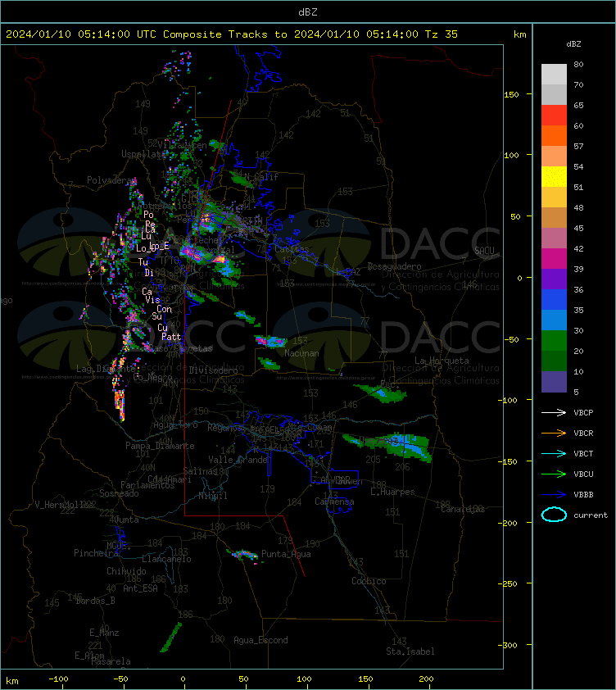Click the 'Sosneado' map label
Screen dimensions: 616x690
[119, 493]
